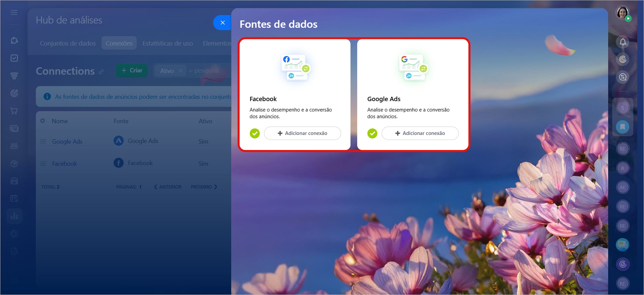Close the Fontes de dados slider panel
This screenshot has width=644, height=295.
tap(222, 23)
